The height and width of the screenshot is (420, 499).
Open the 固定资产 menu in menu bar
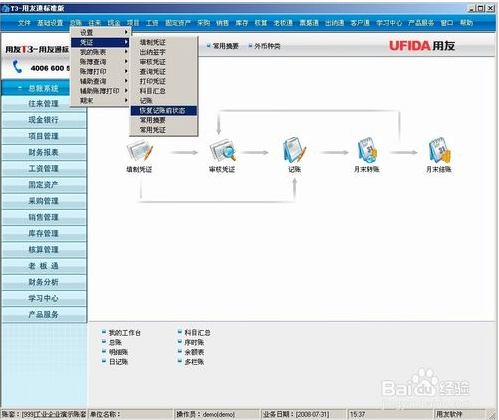point(178,23)
